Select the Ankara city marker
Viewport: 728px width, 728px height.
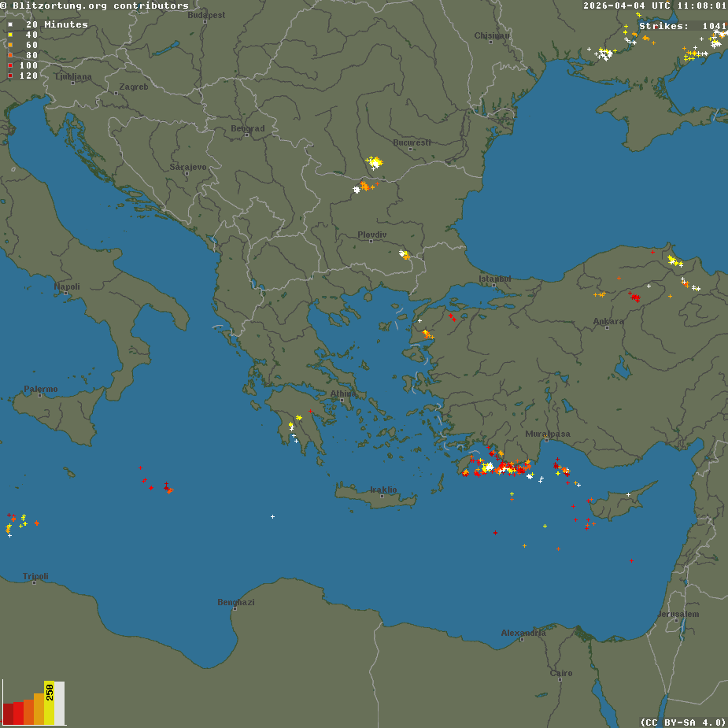[607, 327]
